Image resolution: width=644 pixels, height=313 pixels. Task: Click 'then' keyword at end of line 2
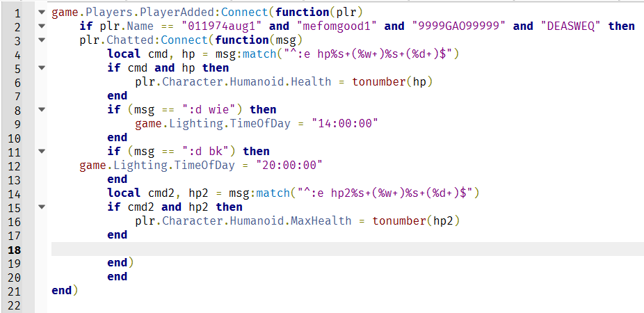coord(622,26)
